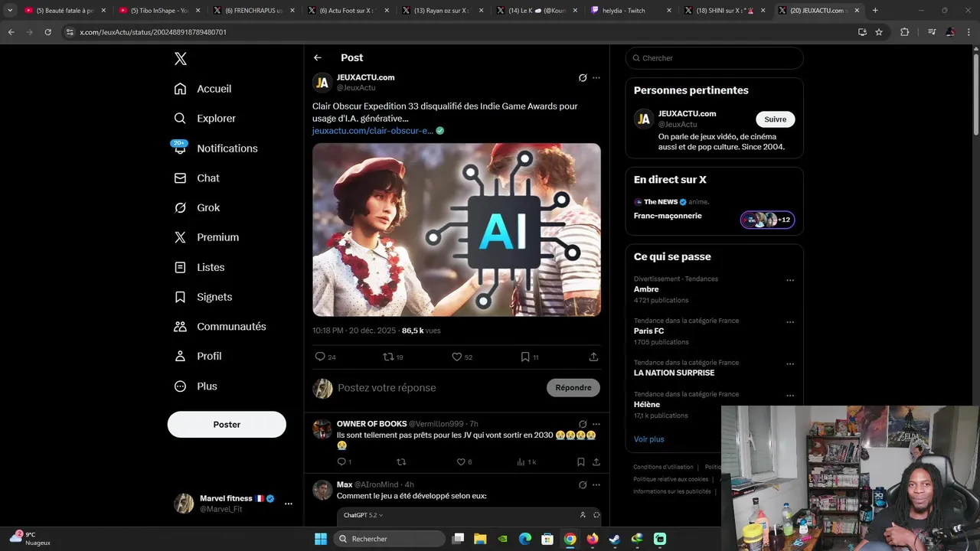Open Listes in the sidebar
The width and height of the screenshot is (980, 551).
199,267
